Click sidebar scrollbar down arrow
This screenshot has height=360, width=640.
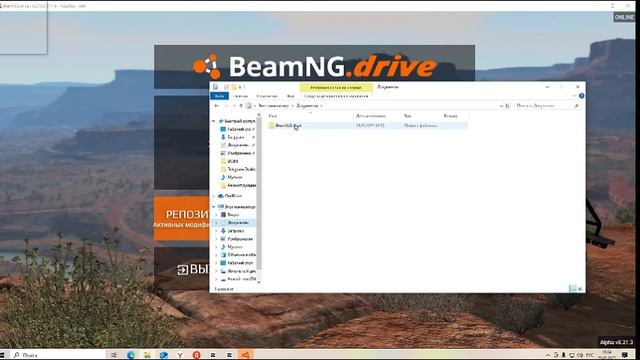[x=259, y=282]
